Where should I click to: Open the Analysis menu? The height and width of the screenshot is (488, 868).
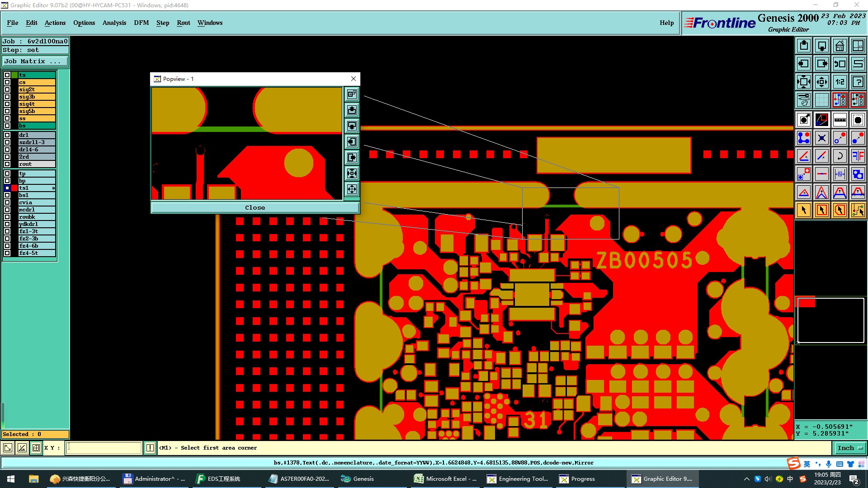point(114,23)
